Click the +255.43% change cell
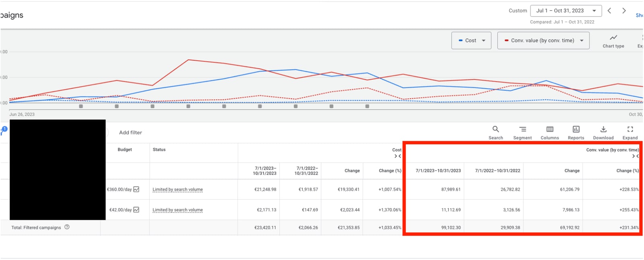 [629, 210]
